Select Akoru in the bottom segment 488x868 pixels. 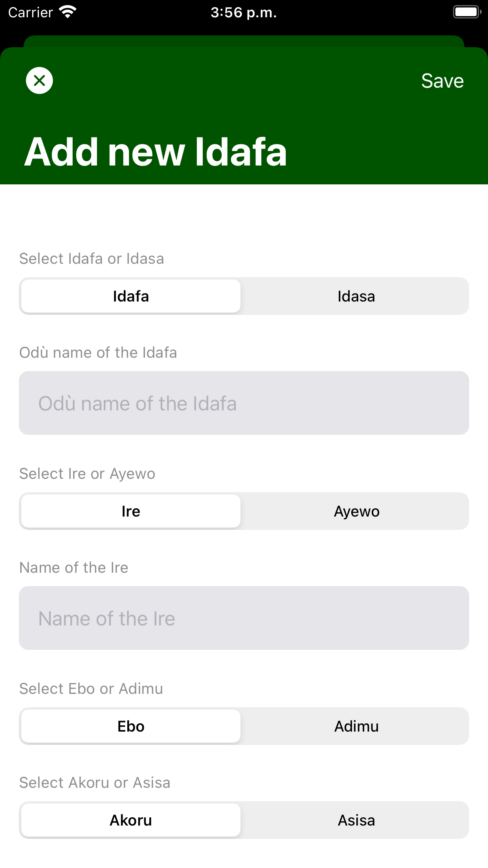pyautogui.click(x=130, y=820)
